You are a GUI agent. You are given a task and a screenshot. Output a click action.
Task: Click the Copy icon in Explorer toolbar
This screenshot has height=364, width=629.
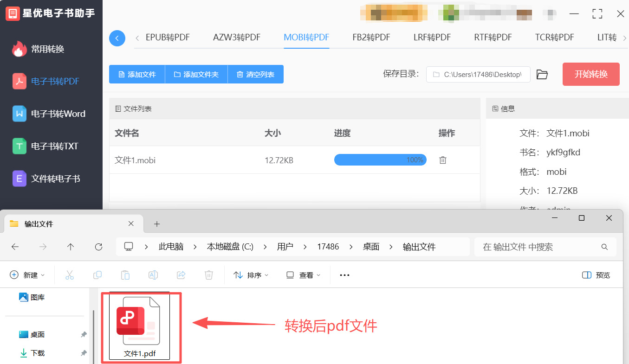[x=97, y=275]
